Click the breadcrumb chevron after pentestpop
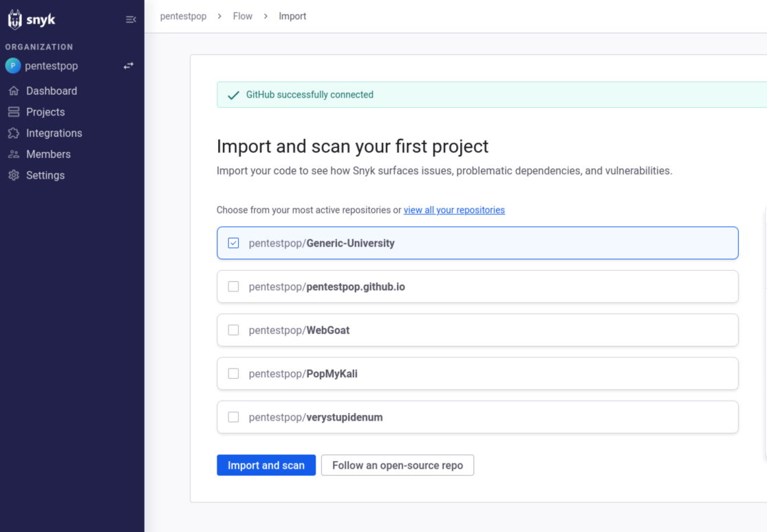The width and height of the screenshot is (767, 532). pos(219,16)
